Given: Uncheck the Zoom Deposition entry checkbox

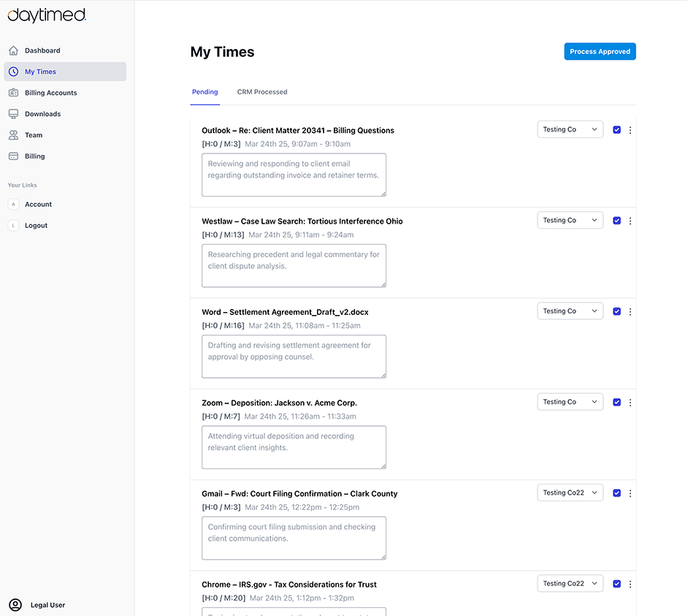Looking at the screenshot, I should tap(617, 402).
